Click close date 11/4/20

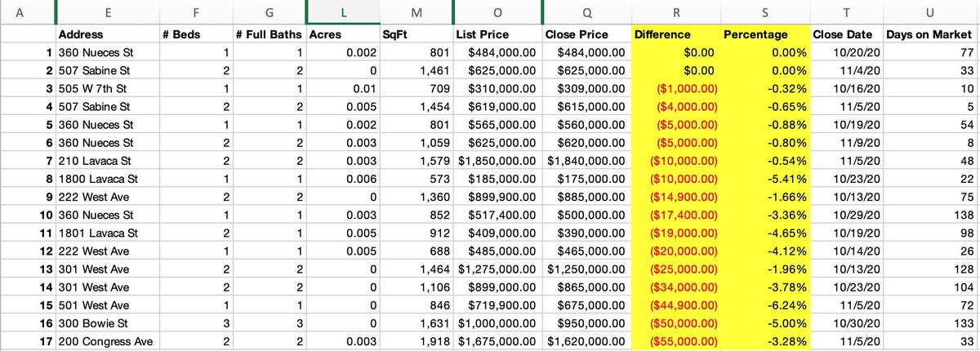pyautogui.click(x=846, y=70)
